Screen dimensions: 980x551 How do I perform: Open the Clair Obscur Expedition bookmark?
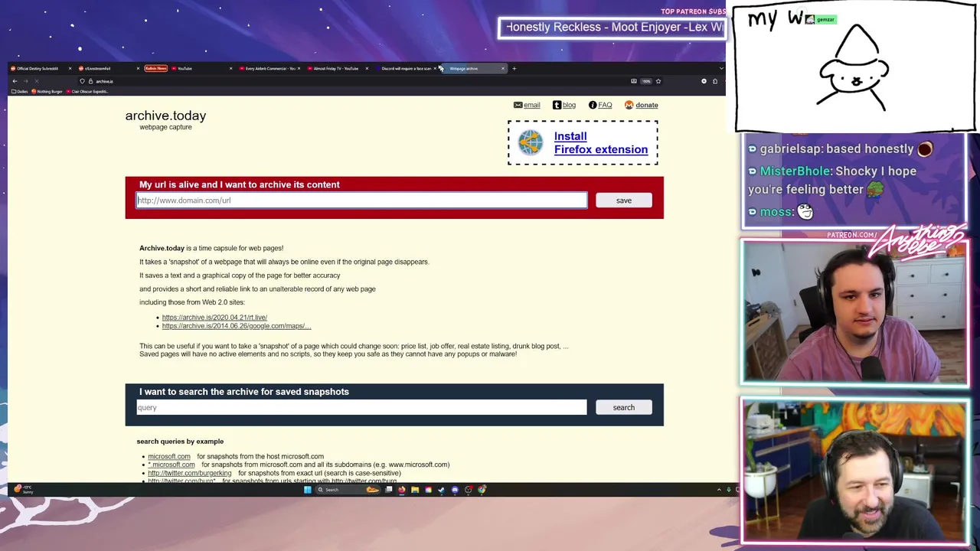(x=87, y=92)
